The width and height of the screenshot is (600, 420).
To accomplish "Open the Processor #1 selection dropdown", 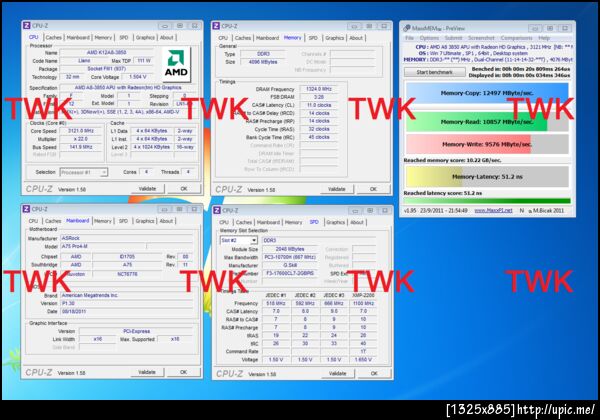I will [83, 172].
